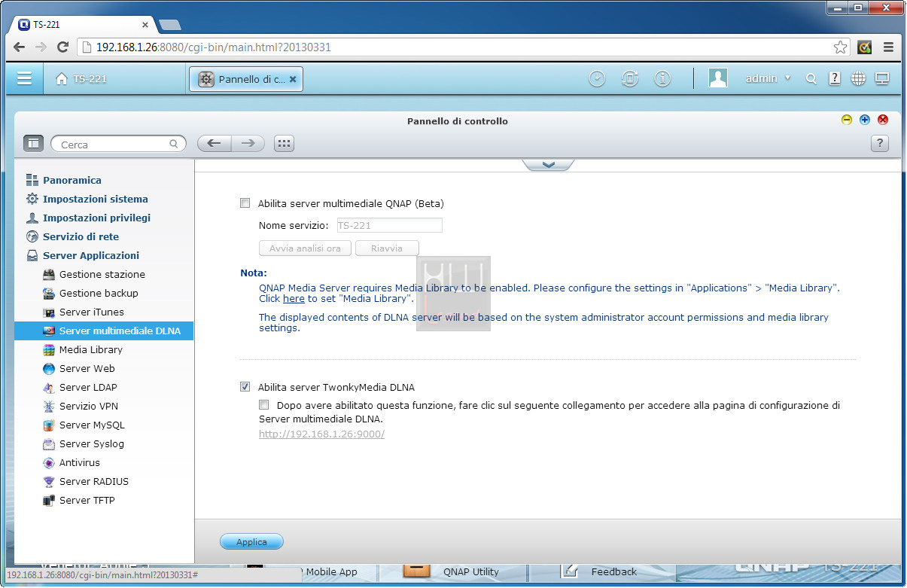Click the monitor dashboard icon in top bar
This screenshot has height=588, width=907.
[x=882, y=78]
